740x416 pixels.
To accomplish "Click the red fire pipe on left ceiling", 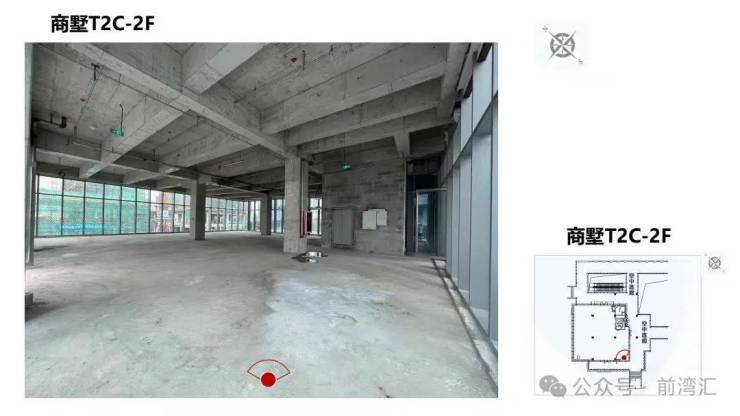I will pos(59,123).
